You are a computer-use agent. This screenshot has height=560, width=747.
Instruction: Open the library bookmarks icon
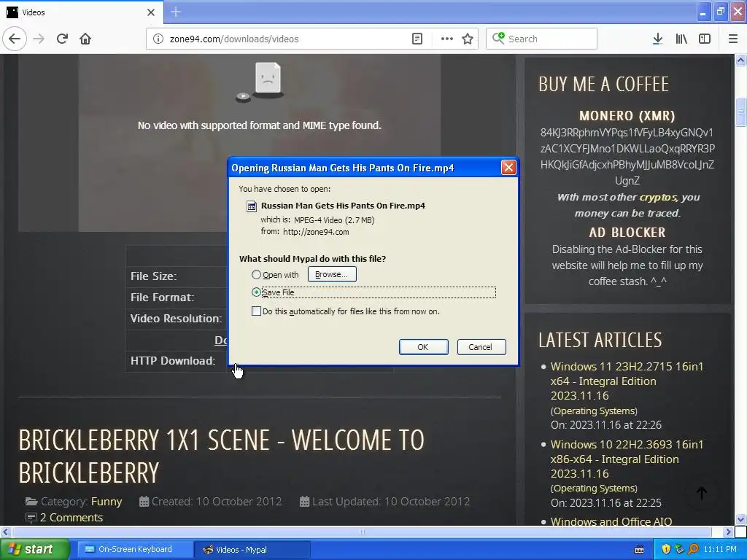click(x=681, y=39)
